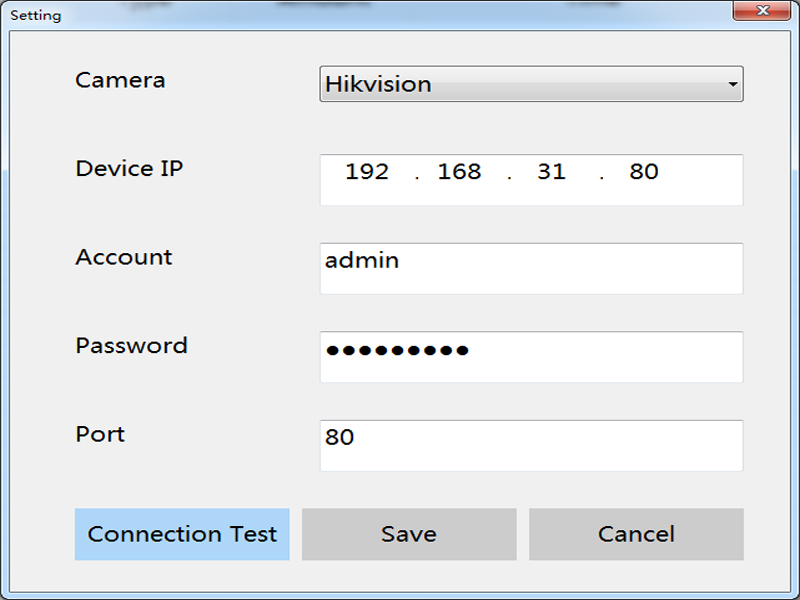Cancel the setting dialog
Screen dimensions: 800x600
coord(636,534)
